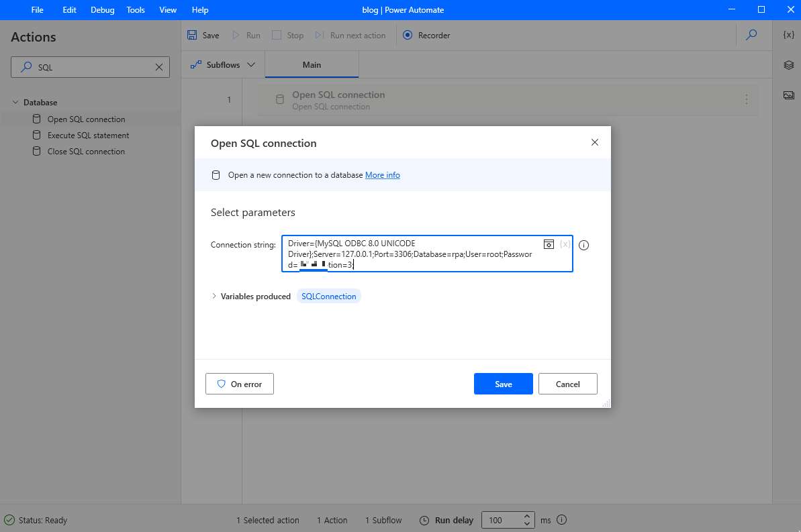Screen dimensions: 801x532
Task: Click the Stop square icon
Action: [x=277, y=35]
